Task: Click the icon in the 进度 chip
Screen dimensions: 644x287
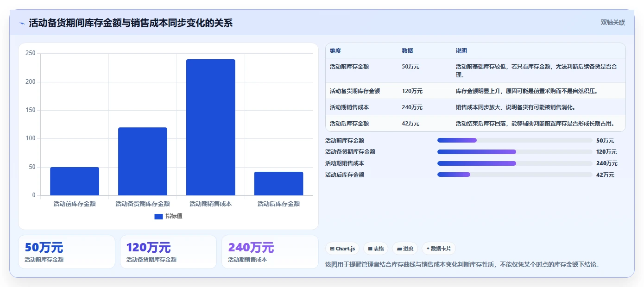Action: 399,249
